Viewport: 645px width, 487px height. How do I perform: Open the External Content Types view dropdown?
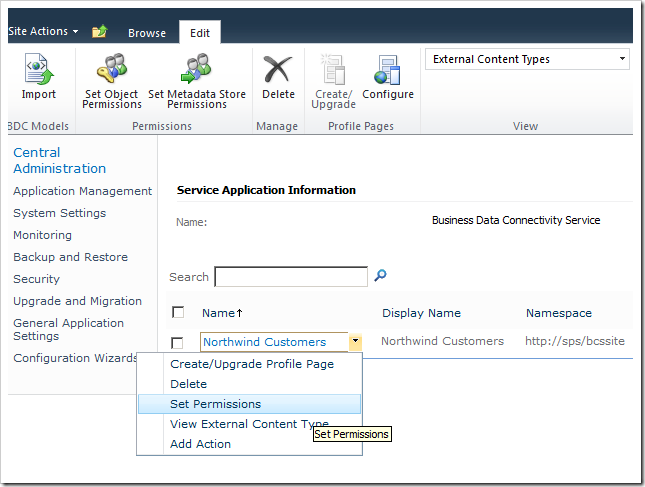tap(527, 59)
